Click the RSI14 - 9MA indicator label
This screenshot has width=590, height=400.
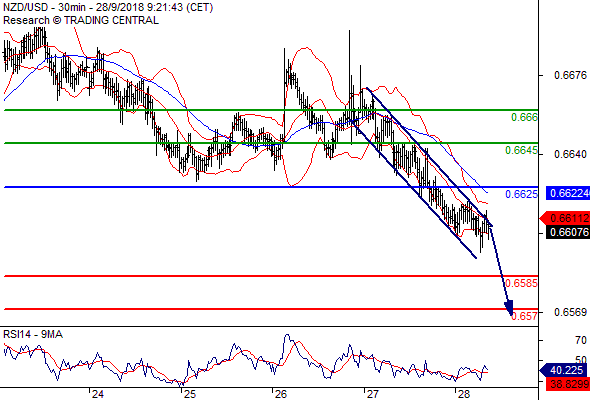(33, 334)
